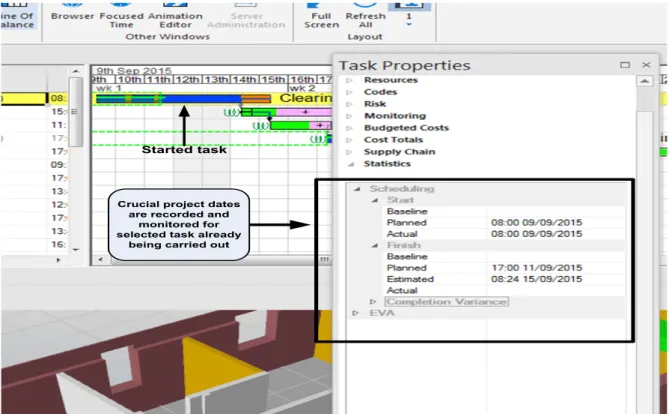Select the blue Clearing task bar
The image size is (669, 414).
(201, 99)
